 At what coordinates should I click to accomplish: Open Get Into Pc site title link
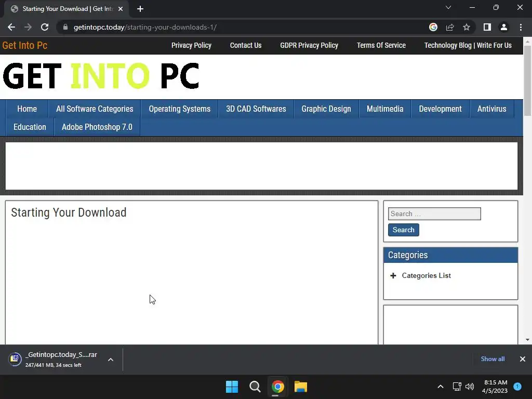click(25, 46)
